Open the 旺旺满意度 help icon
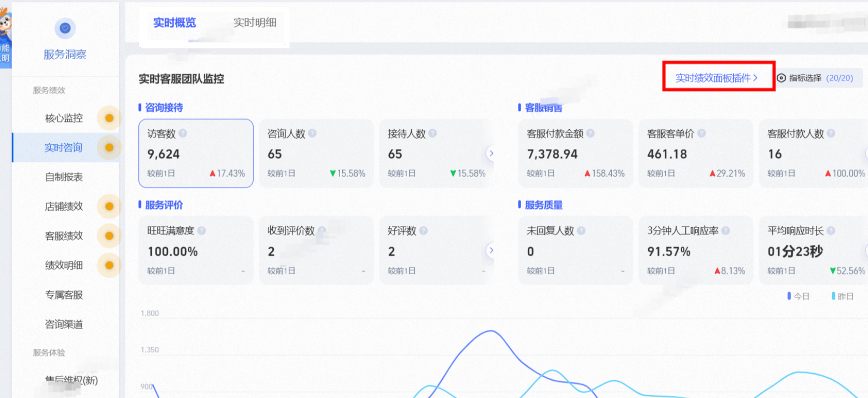Image resolution: width=868 pixels, height=398 pixels. (x=201, y=230)
